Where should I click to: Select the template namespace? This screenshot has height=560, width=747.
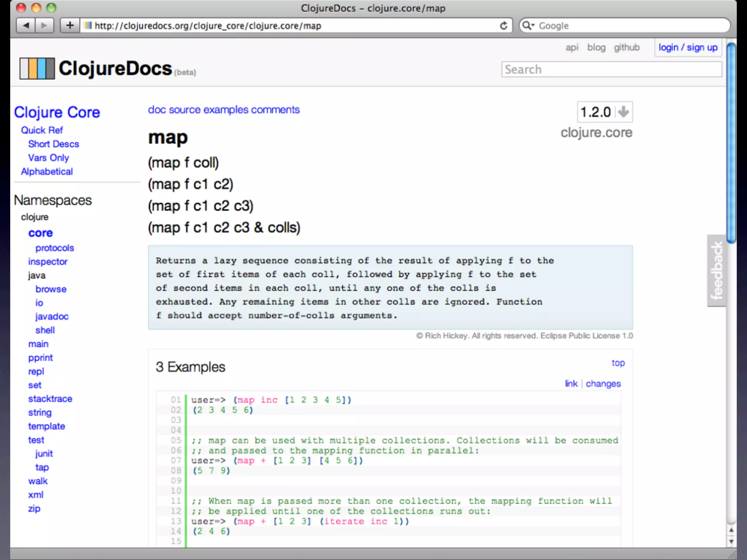pos(47,426)
